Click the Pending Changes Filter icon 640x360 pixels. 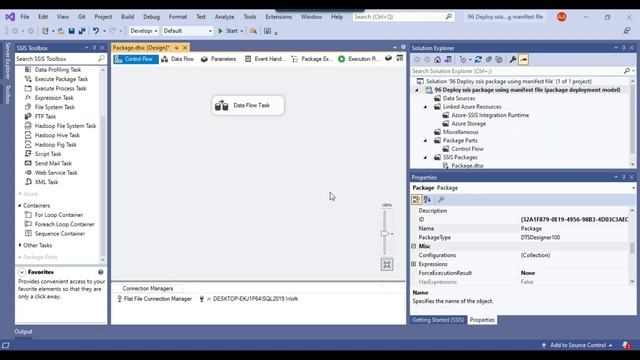point(463,60)
